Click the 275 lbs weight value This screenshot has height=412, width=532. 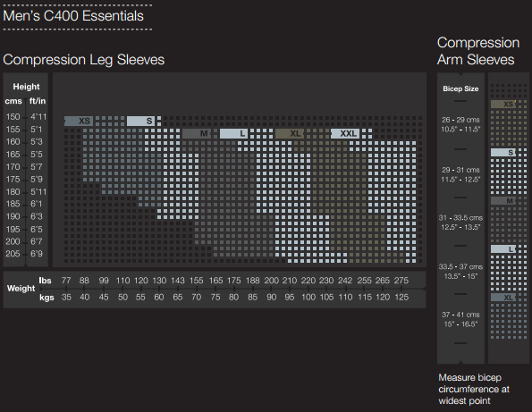pyautogui.click(x=401, y=281)
